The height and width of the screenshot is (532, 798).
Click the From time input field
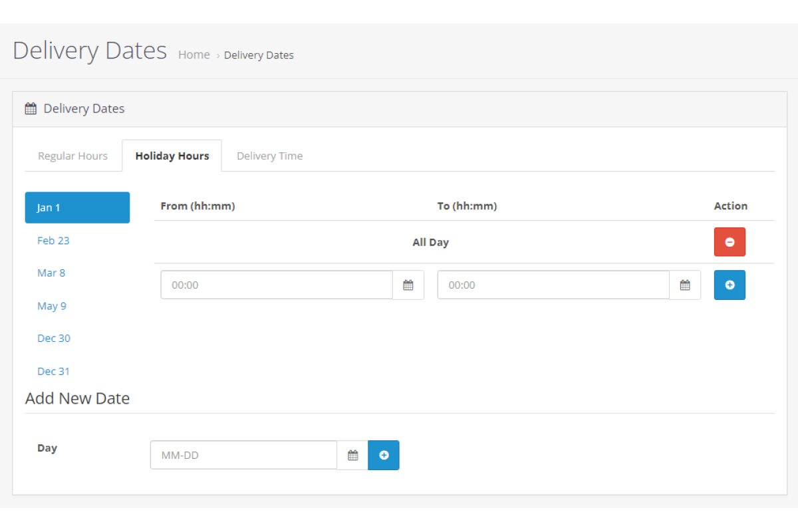pyautogui.click(x=276, y=285)
